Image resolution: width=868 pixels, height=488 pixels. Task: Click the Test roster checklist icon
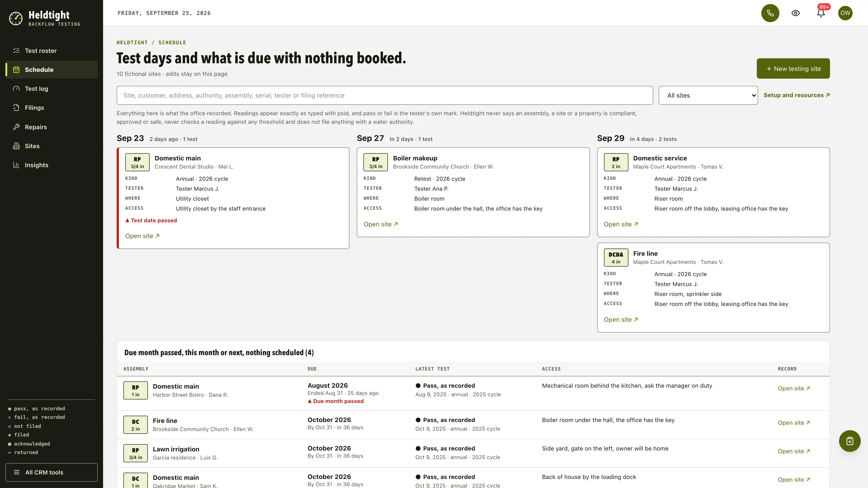coord(16,51)
